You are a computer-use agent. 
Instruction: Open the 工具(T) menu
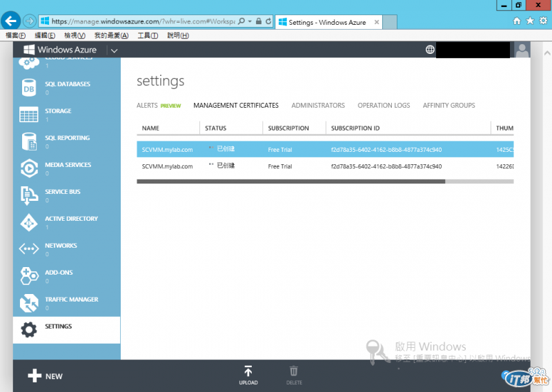tap(148, 35)
